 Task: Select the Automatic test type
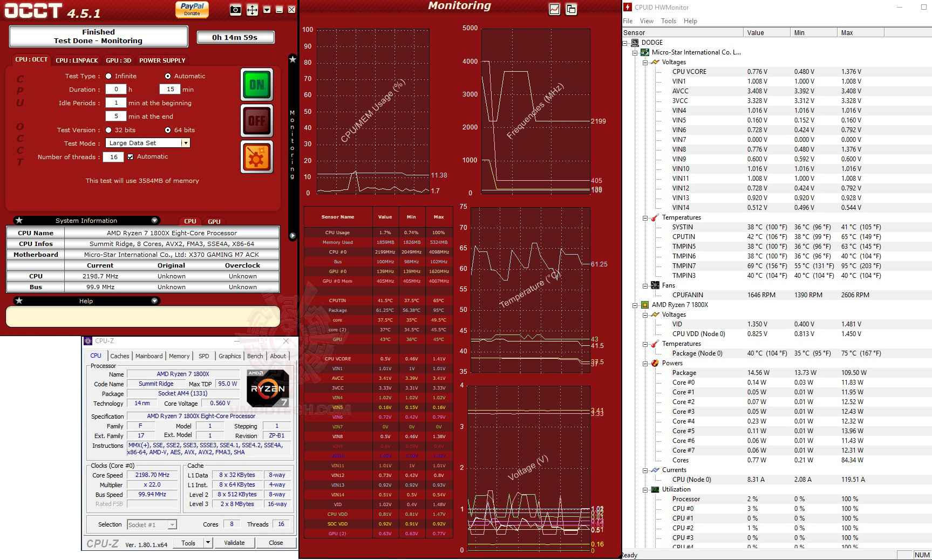(168, 76)
